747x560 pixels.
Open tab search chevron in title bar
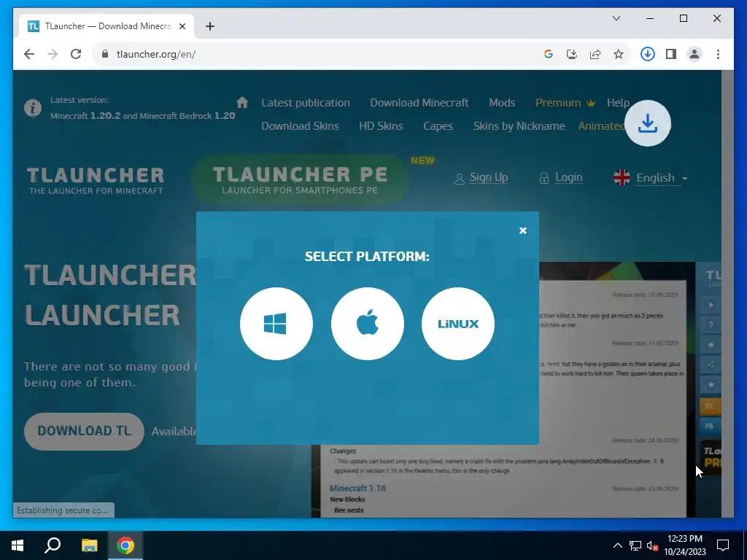(616, 18)
